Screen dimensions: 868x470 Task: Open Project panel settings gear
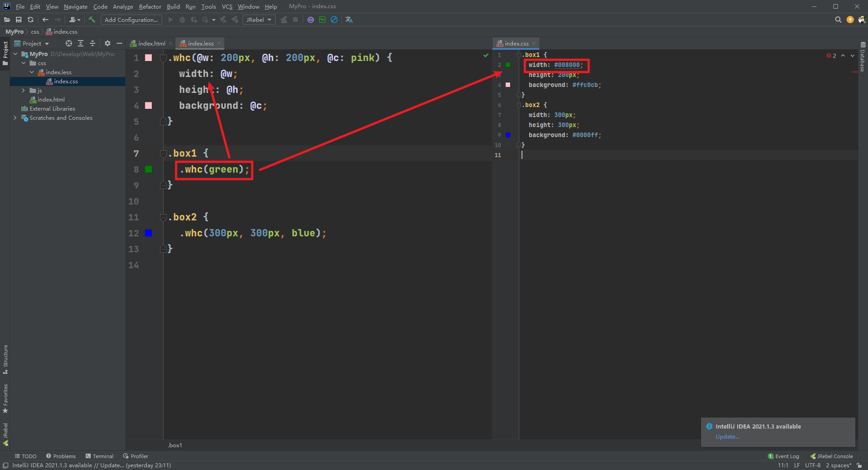pos(108,43)
